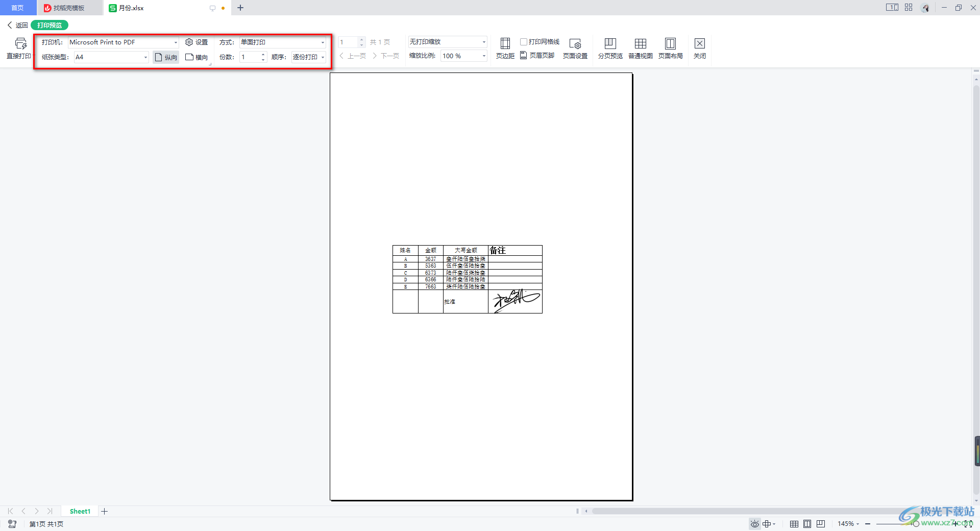Open the print scaling (无打印缩放) dropdown
980x531 pixels.
pos(448,42)
